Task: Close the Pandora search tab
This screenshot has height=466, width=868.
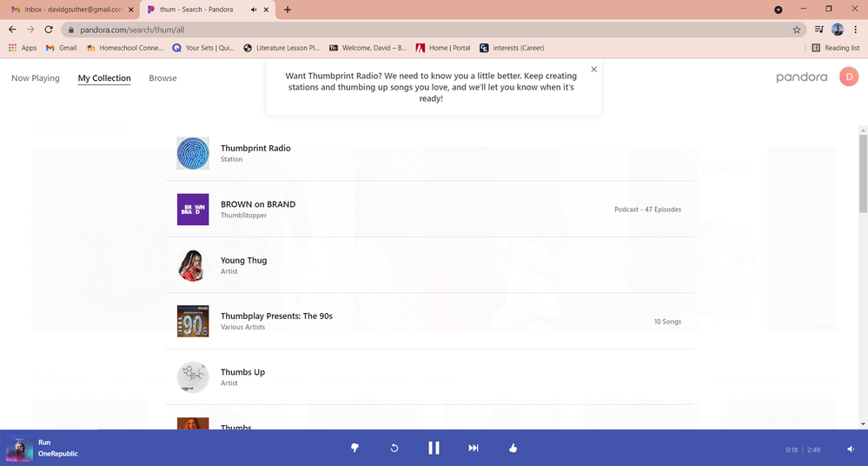Action: 266,10
